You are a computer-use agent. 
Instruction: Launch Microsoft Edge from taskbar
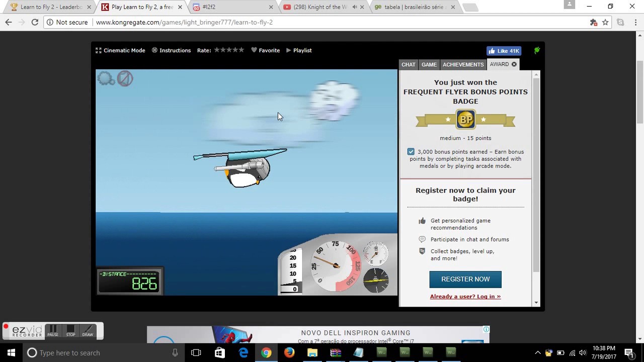(x=243, y=352)
